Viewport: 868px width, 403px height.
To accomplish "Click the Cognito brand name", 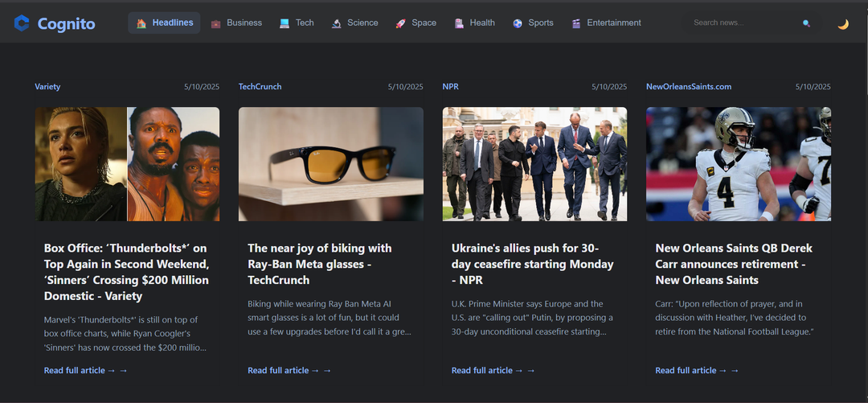I will 67,24.
